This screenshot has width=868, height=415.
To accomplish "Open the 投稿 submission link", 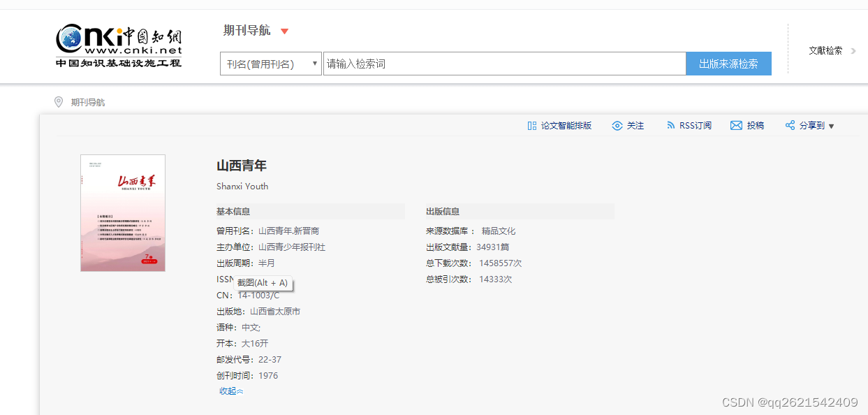I will click(x=756, y=126).
